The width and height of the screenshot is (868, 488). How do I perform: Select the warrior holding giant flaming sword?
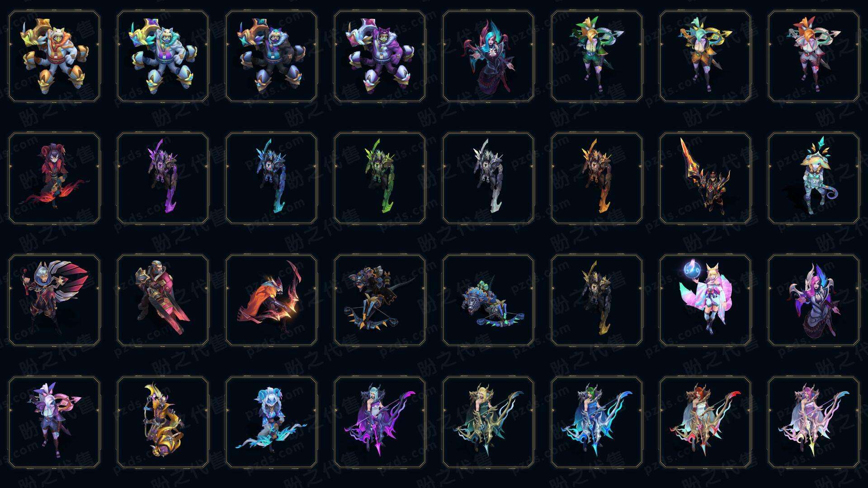click(x=705, y=178)
